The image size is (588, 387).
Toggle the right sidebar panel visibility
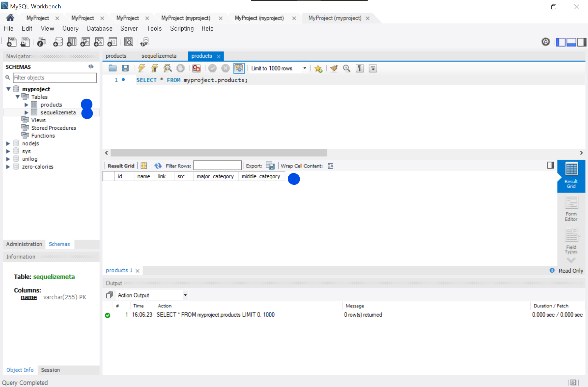click(x=582, y=42)
